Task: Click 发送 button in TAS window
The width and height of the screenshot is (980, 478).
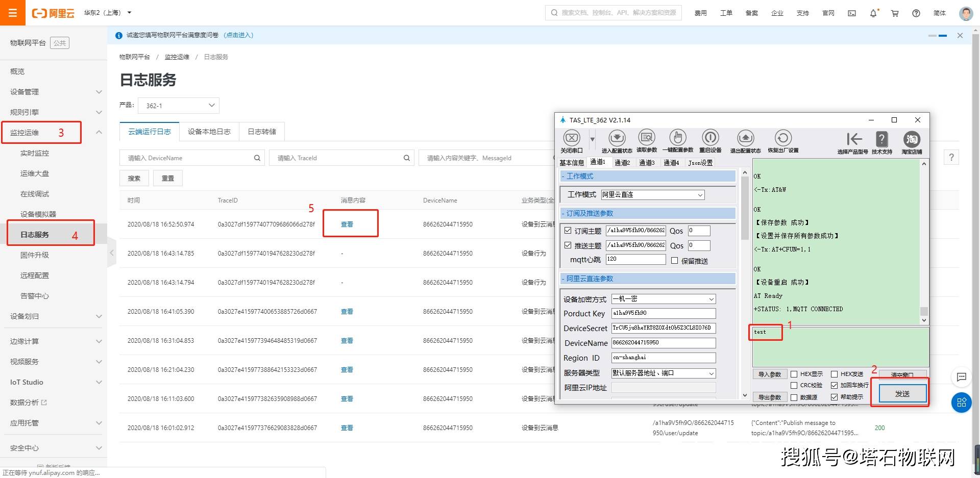Action: coord(902,394)
